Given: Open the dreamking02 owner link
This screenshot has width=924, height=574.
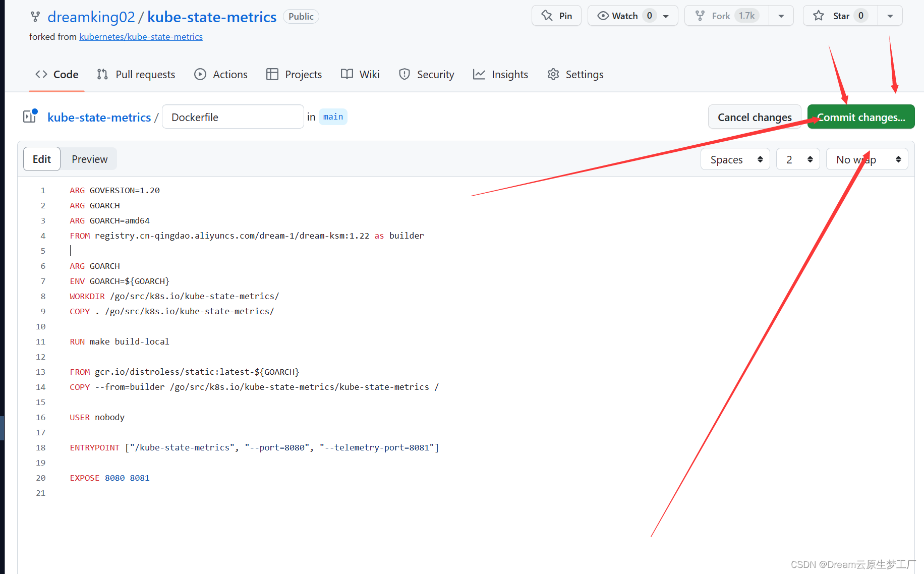Looking at the screenshot, I should point(91,17).
